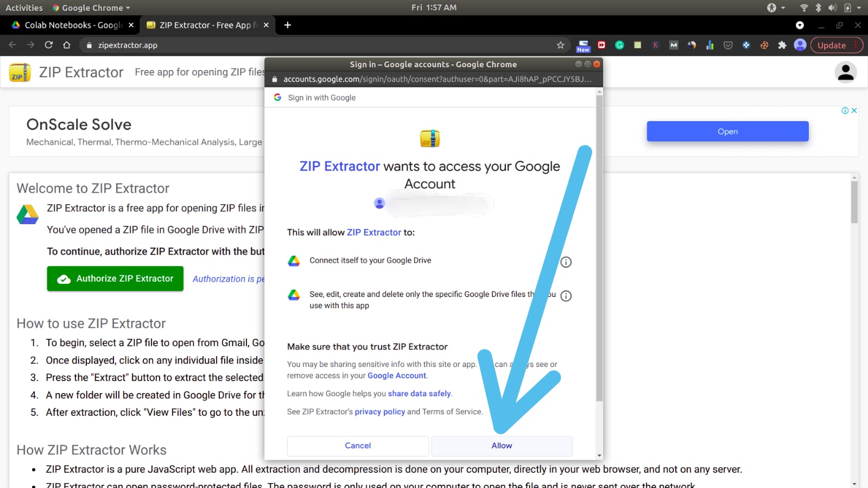
Task: Click the green Authorize ZIP Extractor button
Action: 115,278
